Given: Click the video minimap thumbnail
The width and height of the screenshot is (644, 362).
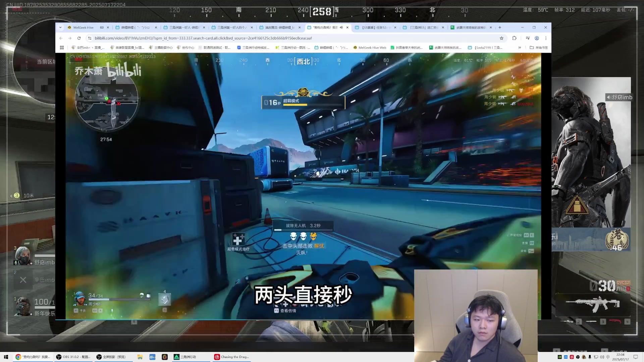Looking at the screenshot, I should pyautogui.click(x=106, y=100).
